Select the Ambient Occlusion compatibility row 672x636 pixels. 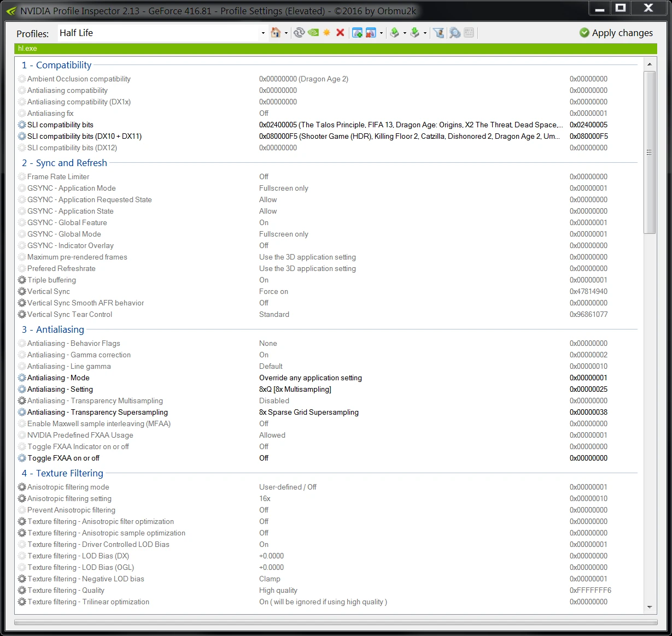(x=328, y=79)
